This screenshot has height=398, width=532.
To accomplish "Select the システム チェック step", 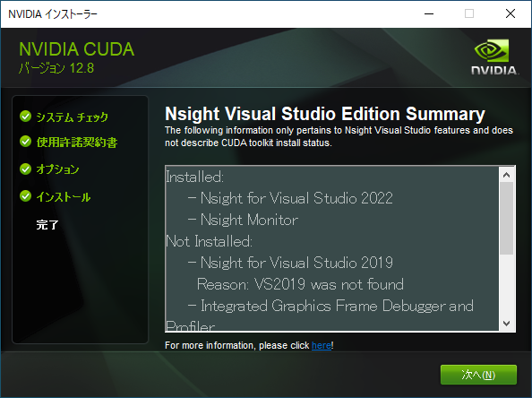I will pos(72,117).
